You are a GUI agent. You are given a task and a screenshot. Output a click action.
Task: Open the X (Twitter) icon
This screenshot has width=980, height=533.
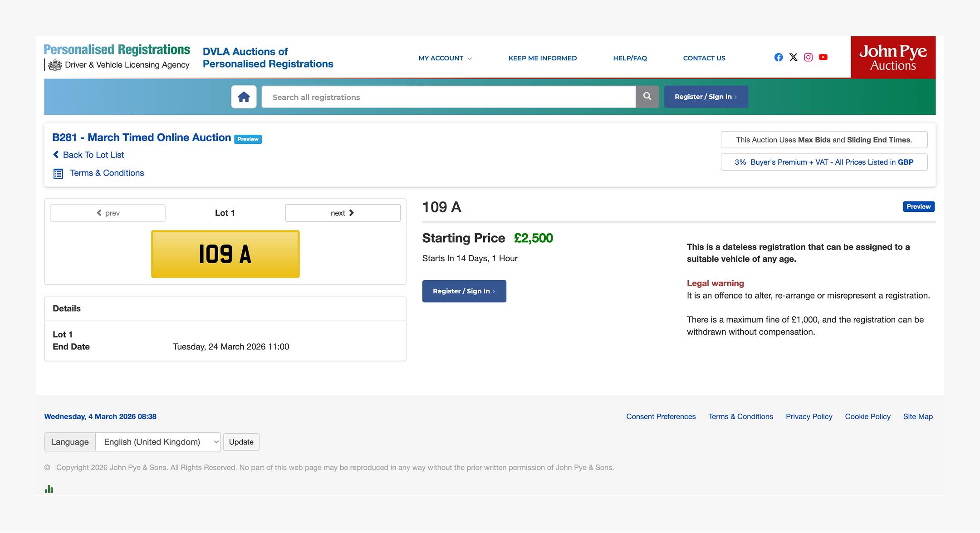(x=793, y=57)
